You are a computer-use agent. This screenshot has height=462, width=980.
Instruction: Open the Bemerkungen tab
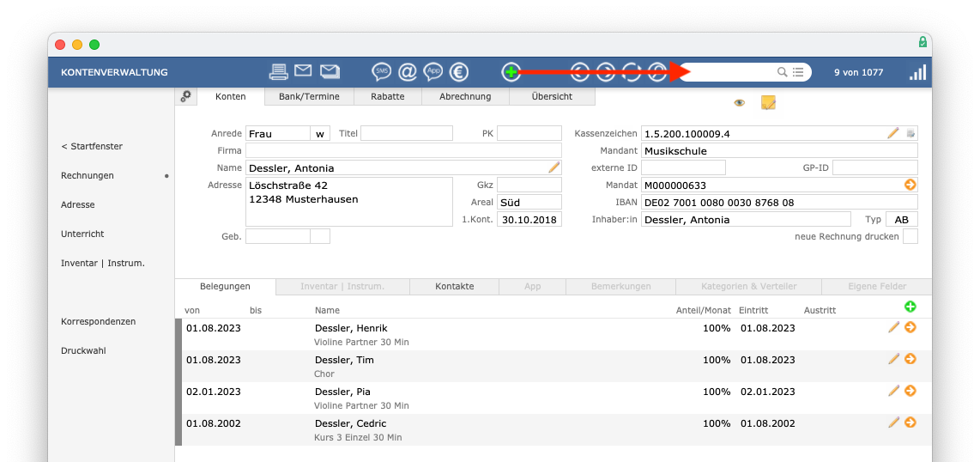coord(620,286)
